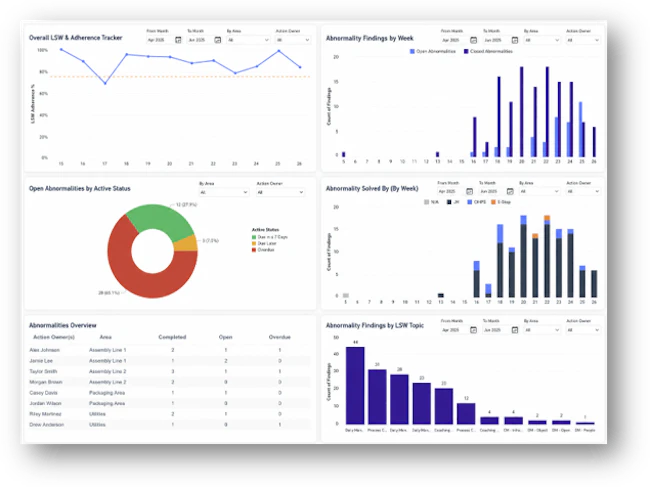
Task: Select the Riley Martinez row name
Action: point(45,414)
